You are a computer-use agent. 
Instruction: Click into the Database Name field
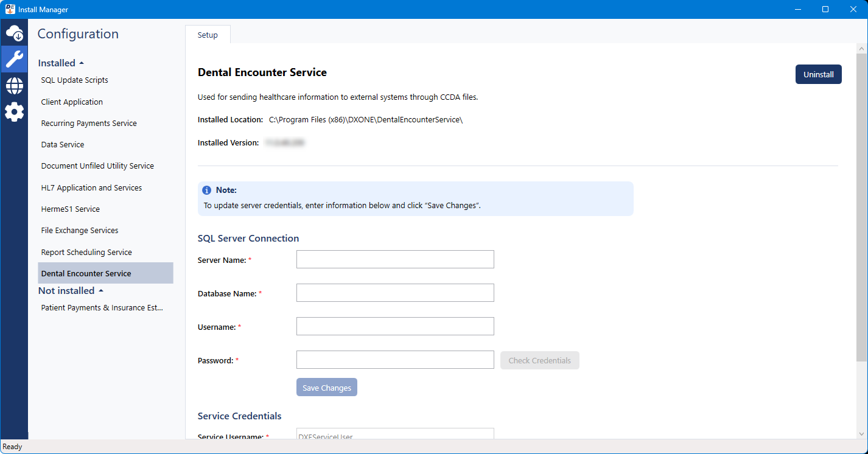tap(395, 293)
